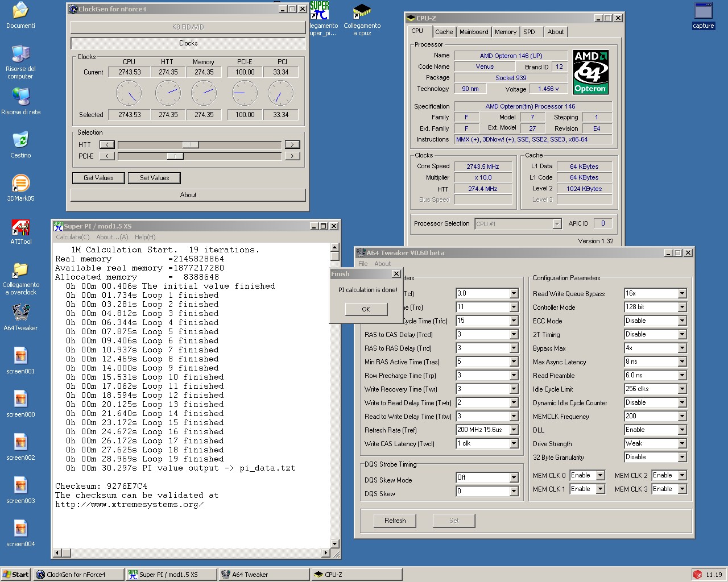Open Calculate(C) menu in Super PI
728x582 pixels.
[x=73, y=237]
